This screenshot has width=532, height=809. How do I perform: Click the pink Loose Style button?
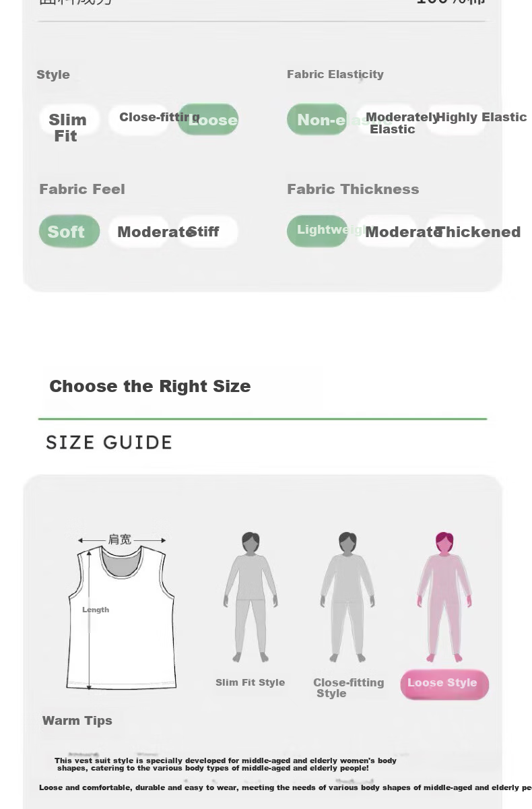coord(444,684)
